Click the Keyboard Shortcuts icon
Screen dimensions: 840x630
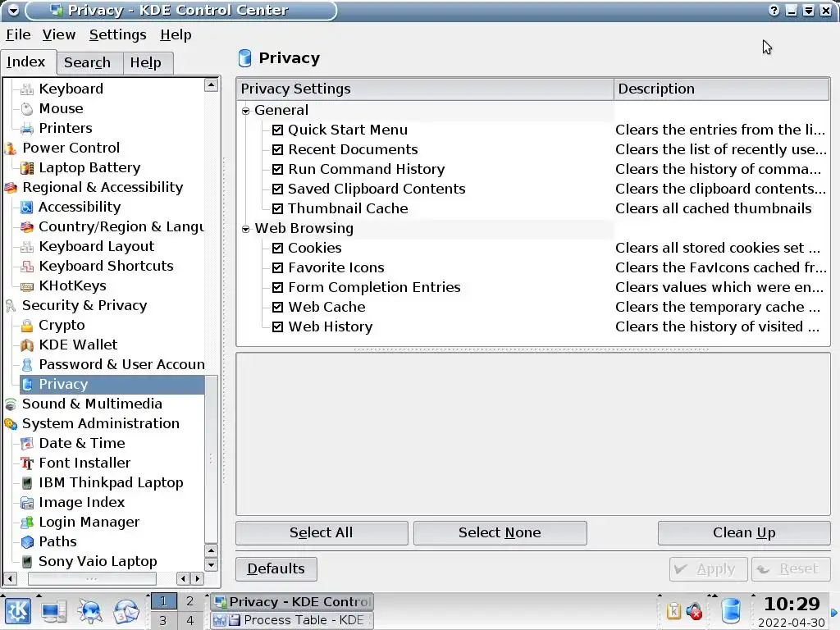coord(27,267)
